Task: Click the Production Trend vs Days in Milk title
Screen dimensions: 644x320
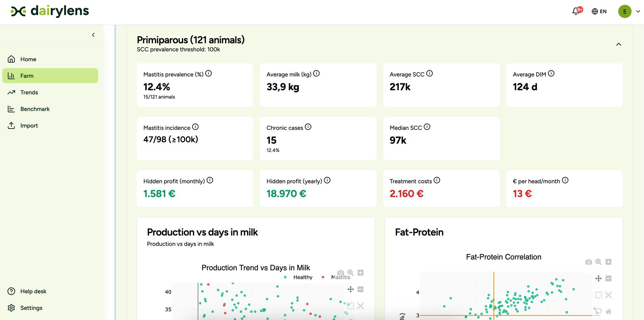Action: (x=256, y=268)
